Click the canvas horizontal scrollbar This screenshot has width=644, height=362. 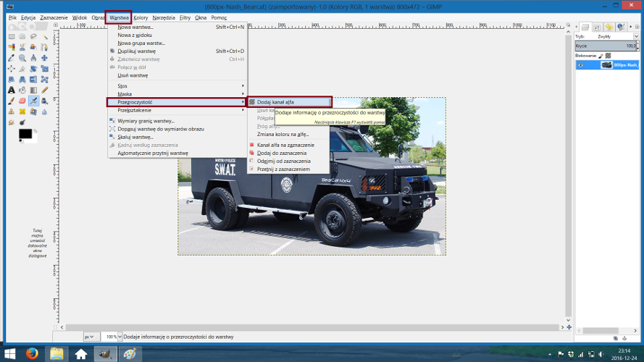[312, 327]
